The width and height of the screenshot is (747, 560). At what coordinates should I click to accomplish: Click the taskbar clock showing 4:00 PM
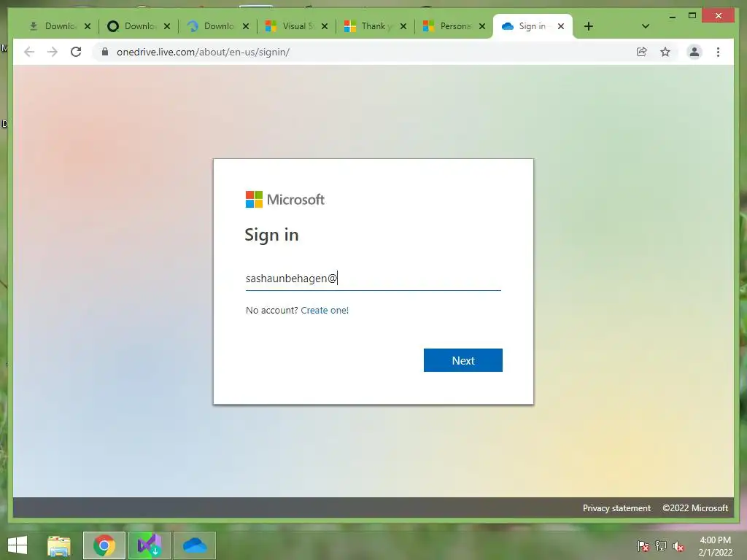715,546
